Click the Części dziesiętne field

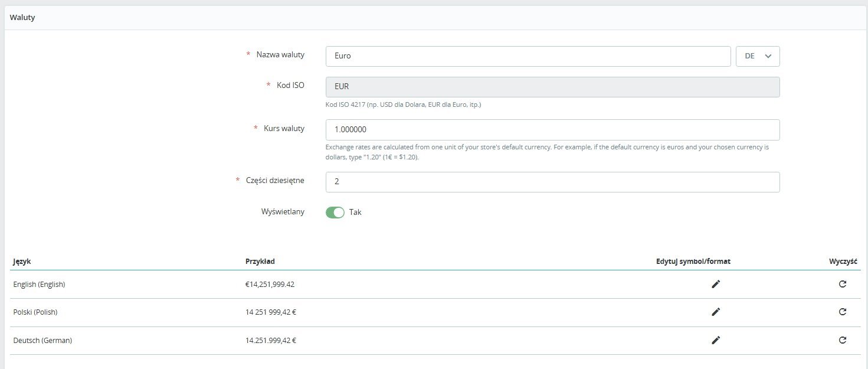[x=552, y=182]
